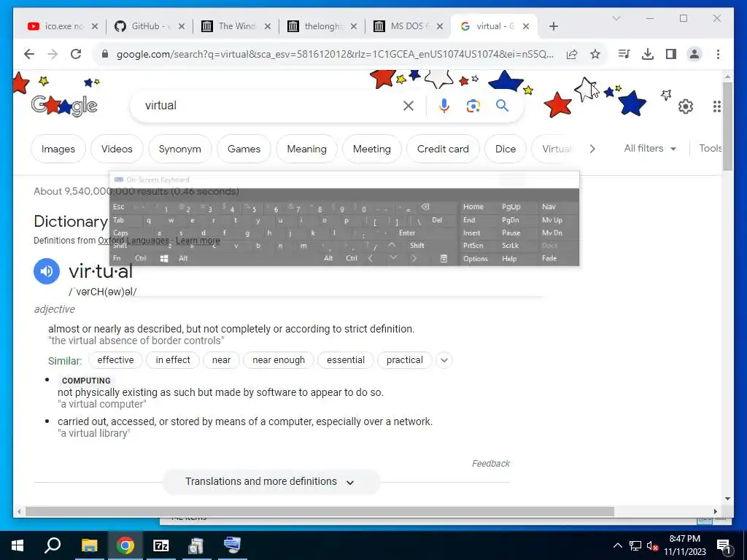Toggle the Chrome side panel
Screen dimensions: 747x560
[671, 54]
